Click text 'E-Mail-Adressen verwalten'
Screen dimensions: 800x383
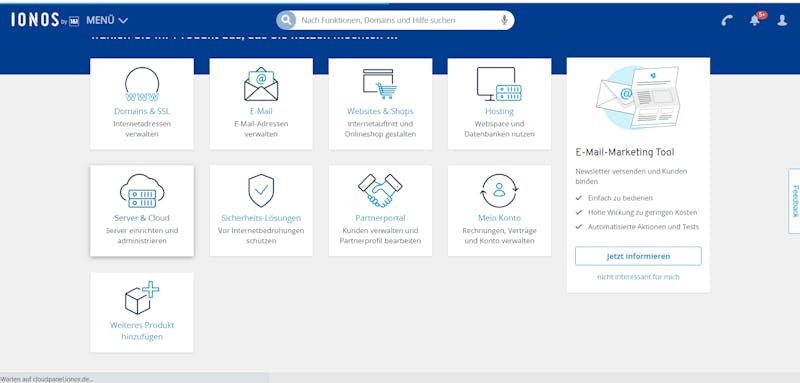pyautogui.click(x=261, y=129)
